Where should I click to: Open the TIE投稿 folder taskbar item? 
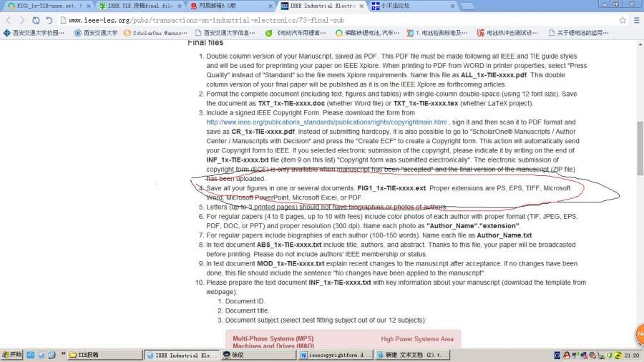(x=105, y=355)
